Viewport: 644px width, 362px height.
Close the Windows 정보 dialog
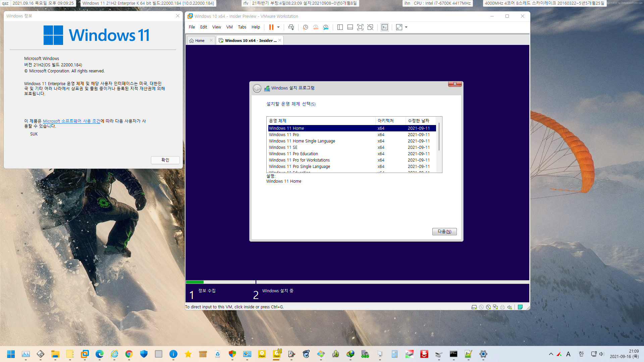click(178, 16)
